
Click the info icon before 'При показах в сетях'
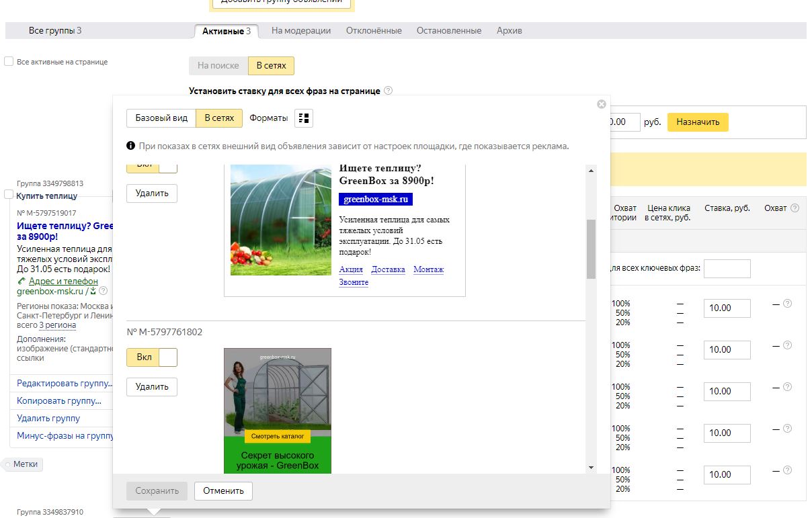click(x=130, y=146)
